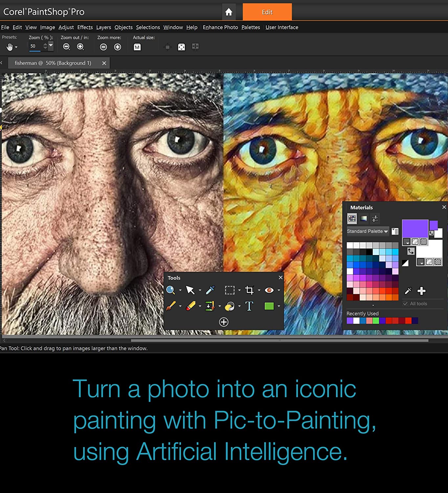The image size is (448, 493).
Task: Click the Actual size 1:1 icon
Action: coord(137,47)
